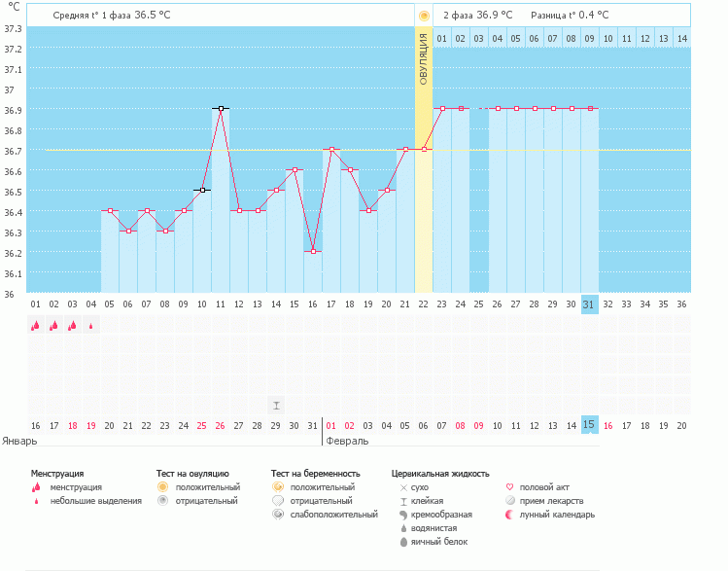This screenshot has width=728, height=571.
Task: Click the 'Средняя t° 1 фаза 36.5 °C' label
Action: pos(112,16)
